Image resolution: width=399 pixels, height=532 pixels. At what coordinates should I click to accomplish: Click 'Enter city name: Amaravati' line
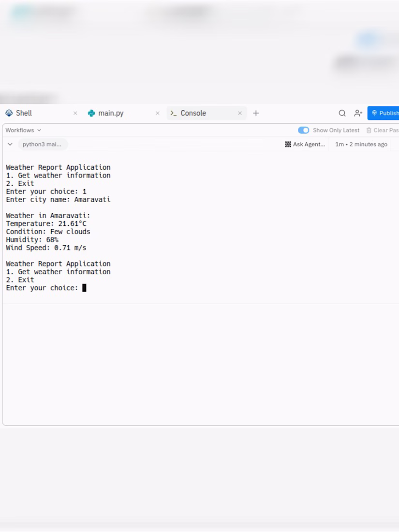pyautogui.click(x=58, y=199)
